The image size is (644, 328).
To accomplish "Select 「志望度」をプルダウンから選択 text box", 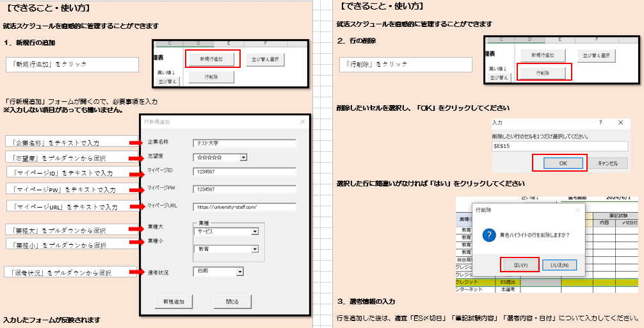I will (72, 156).
